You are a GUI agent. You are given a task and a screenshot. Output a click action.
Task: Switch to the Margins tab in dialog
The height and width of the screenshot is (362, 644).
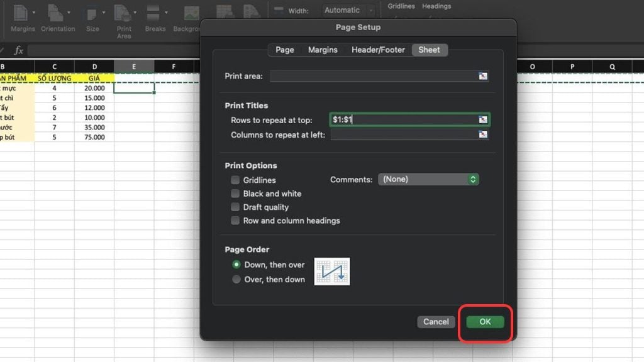[323, 50]
